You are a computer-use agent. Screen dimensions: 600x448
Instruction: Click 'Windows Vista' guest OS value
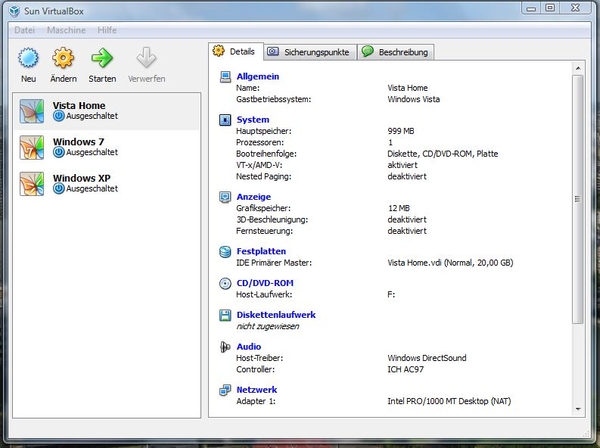coord(413,99)
